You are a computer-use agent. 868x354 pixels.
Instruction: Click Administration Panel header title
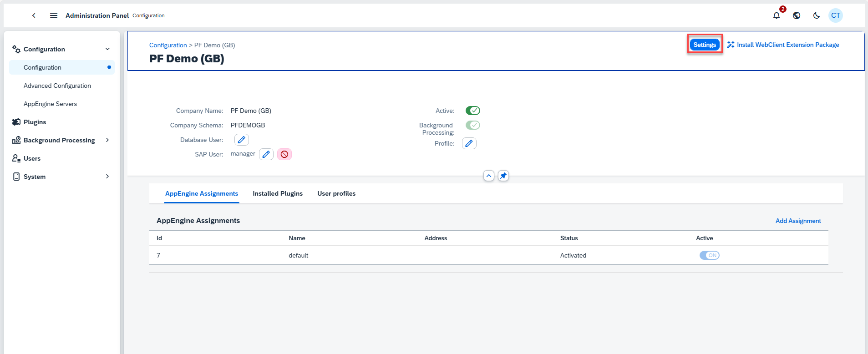point(97,15)
